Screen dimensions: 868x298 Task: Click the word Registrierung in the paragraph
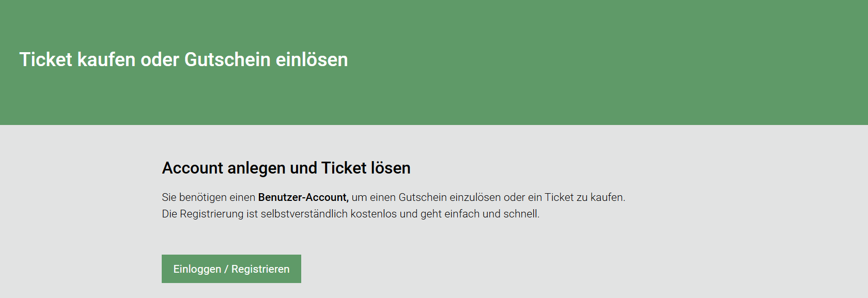click(x=211, y=214)
